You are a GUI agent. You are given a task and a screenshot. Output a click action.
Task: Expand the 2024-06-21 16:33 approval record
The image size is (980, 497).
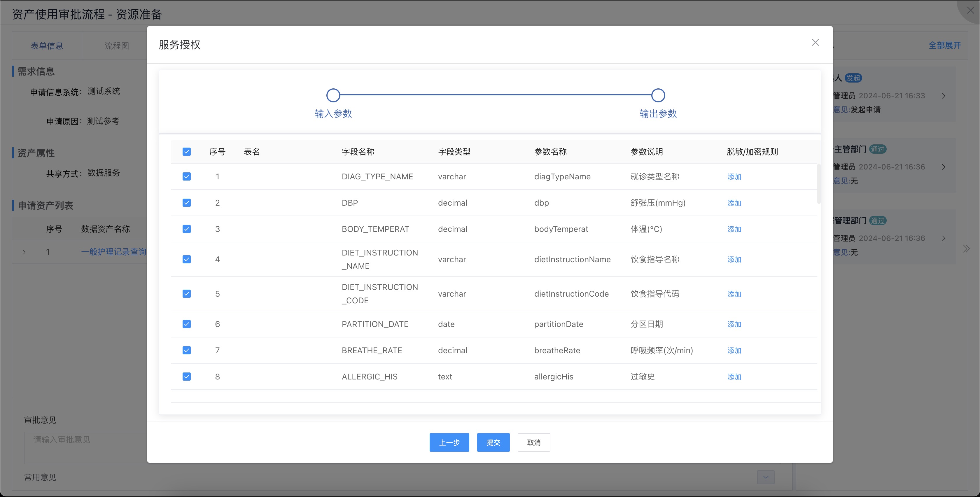[944, 96]
